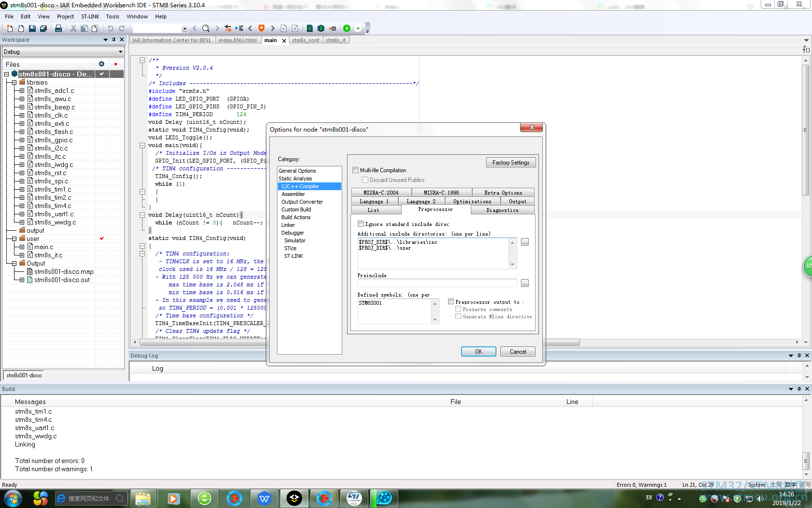Click the Paste toolbar icon

tap(95, 29)
